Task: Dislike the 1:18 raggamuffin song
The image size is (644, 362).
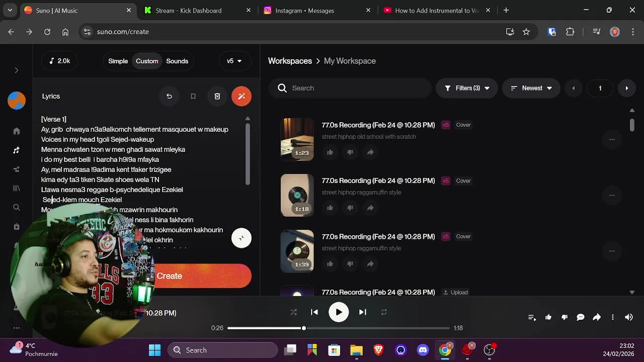Action: pyautogui.click(x=350, y=208)
